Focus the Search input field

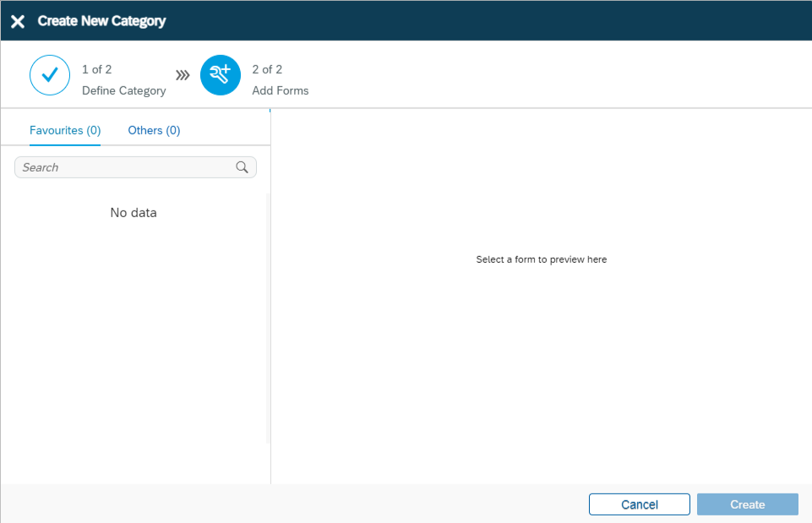pos(127,167)
